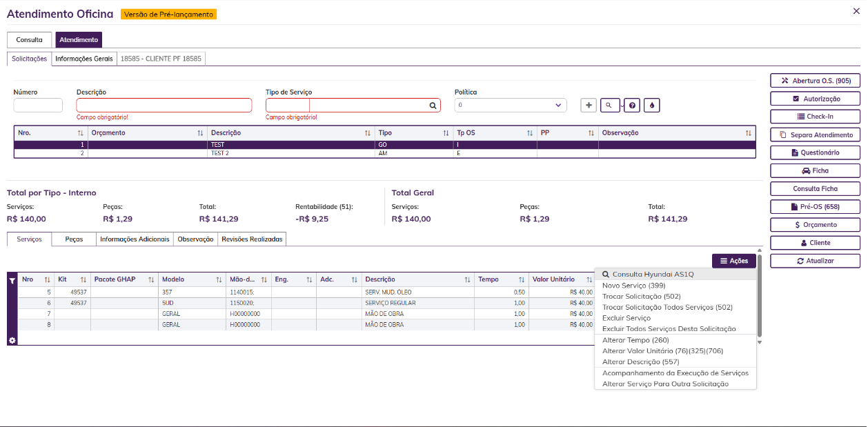Open the Informações Gerais tab
The height and width of the screenshot is (427, 868).
point(84,59)
